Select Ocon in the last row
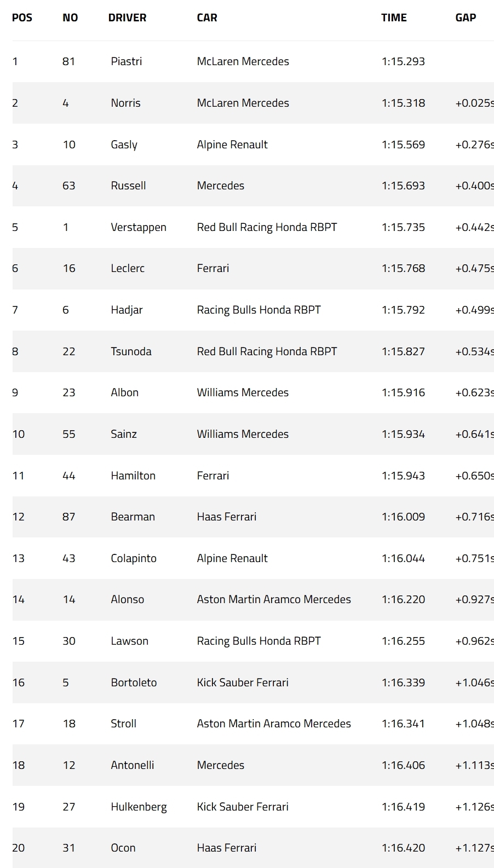494x868 pixels. tap(123, 848)
